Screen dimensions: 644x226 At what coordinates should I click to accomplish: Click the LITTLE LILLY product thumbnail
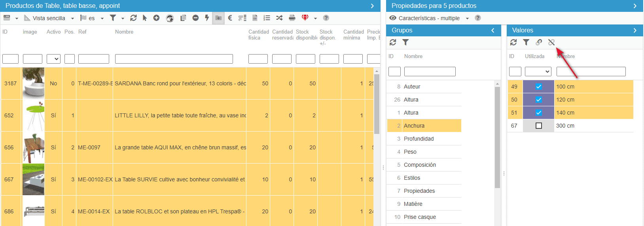point(33,115)
